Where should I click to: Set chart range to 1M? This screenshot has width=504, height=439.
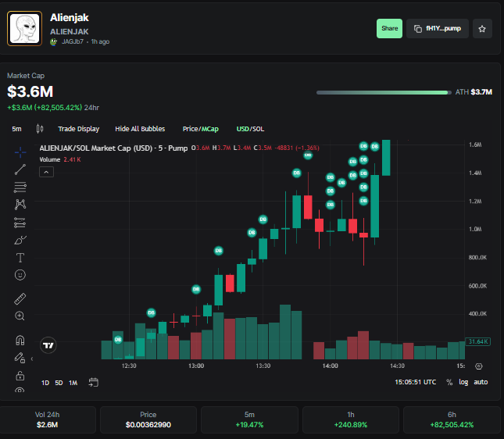(73, 383)
